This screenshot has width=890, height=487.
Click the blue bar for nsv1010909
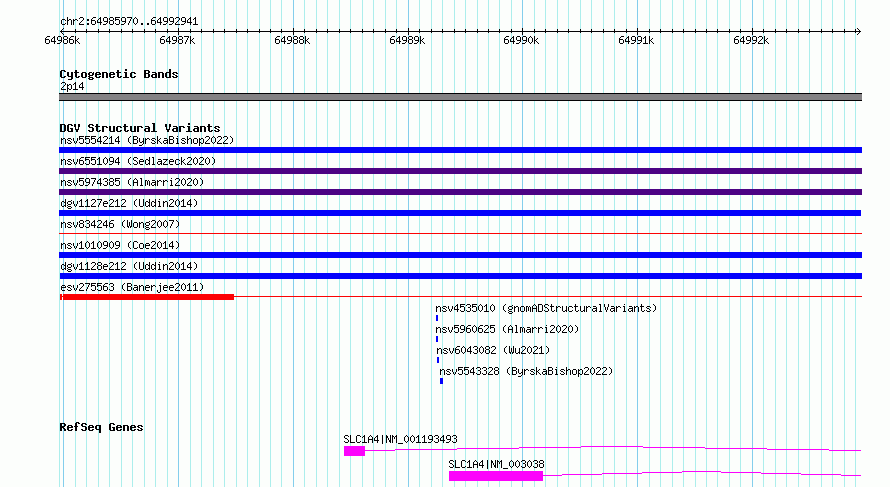[460, 255]
